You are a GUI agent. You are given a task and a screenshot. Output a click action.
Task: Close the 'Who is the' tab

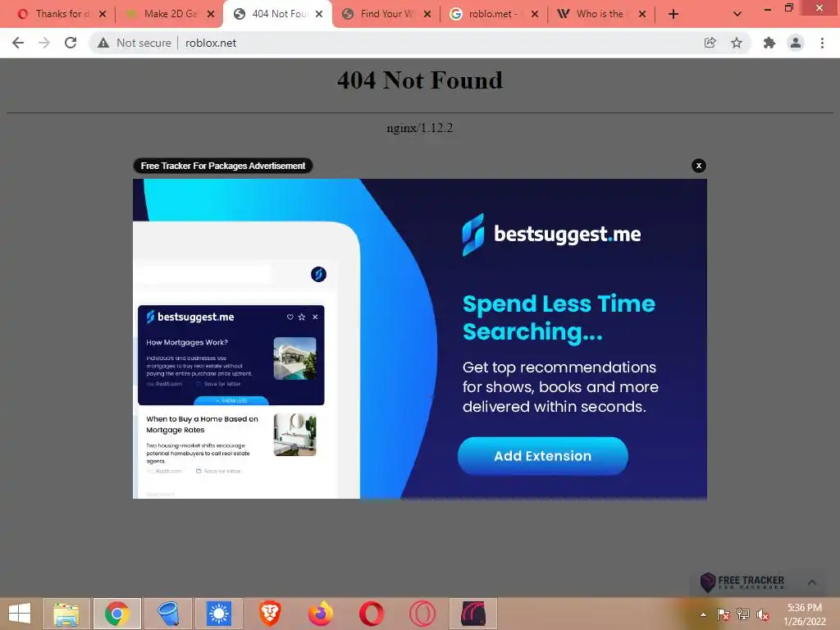pyautogui.click(x=641, y=14)
